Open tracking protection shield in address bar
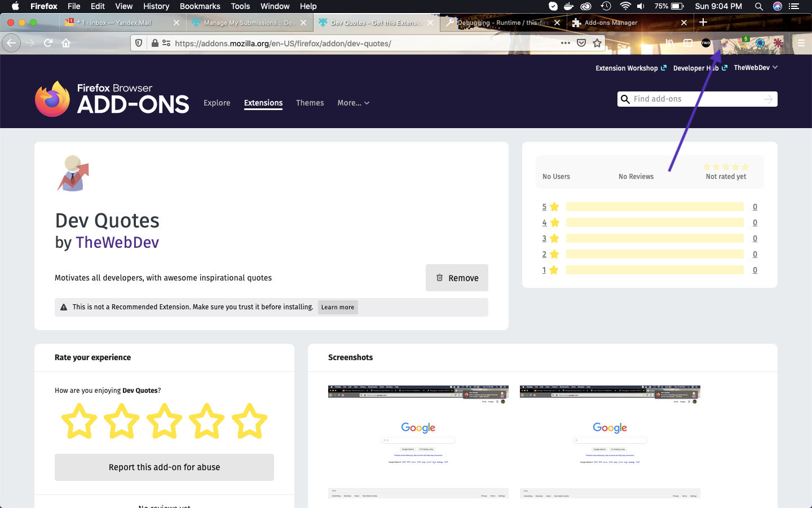Screen dimensions: 812x508 tap(139, 43)
